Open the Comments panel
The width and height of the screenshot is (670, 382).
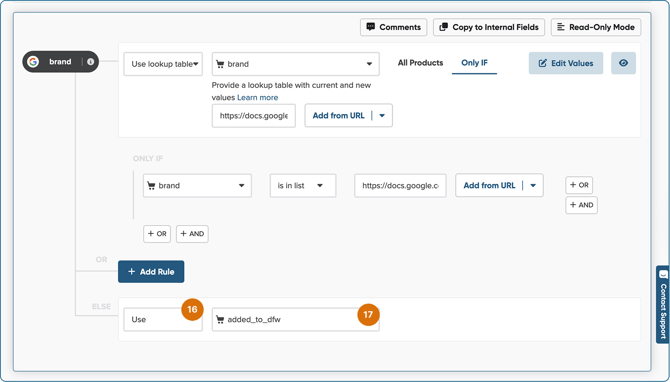coord(394,27)
